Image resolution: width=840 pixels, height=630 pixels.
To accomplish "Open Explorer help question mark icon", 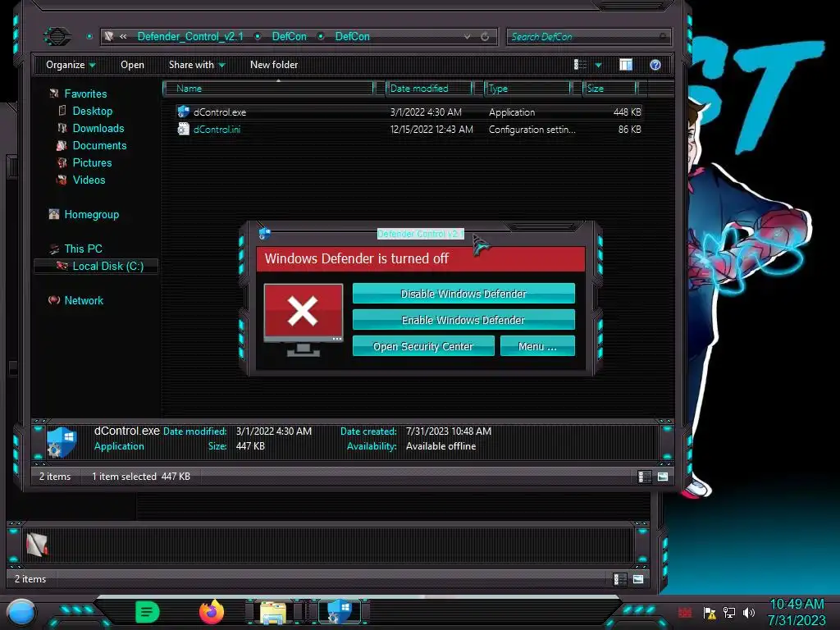I will pyautogui.click(x=655, y=65).
